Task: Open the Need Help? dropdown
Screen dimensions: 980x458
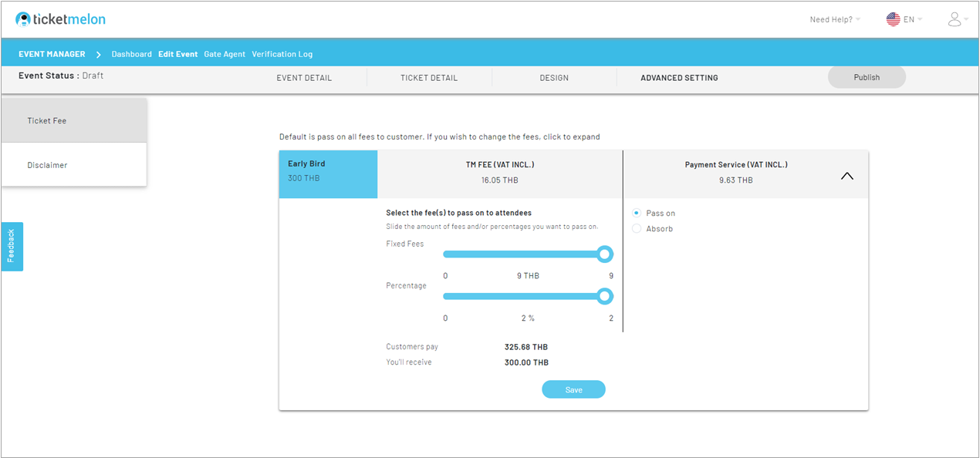Action: point(834,19)
